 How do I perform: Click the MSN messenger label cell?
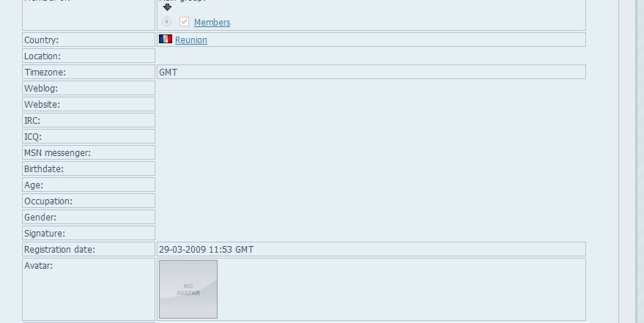[89, 152]
